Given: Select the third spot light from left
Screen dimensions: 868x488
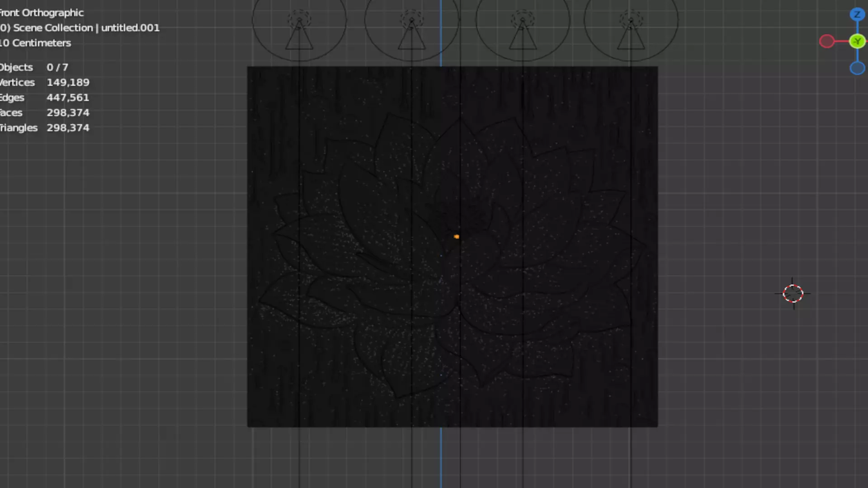Looking at the screenshot, I should [x=523, y=37].
